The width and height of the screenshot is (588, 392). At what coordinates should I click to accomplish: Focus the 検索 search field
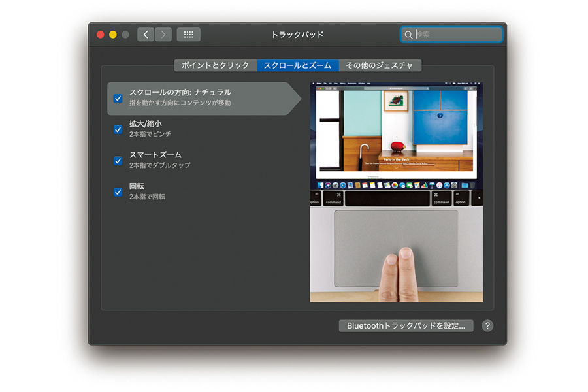(457, 35)
